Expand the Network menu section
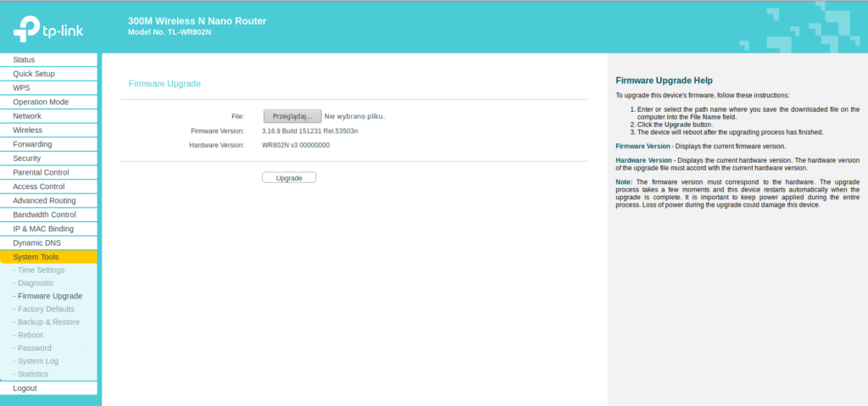Screen dimensions: 868x406 pos(27,116)
